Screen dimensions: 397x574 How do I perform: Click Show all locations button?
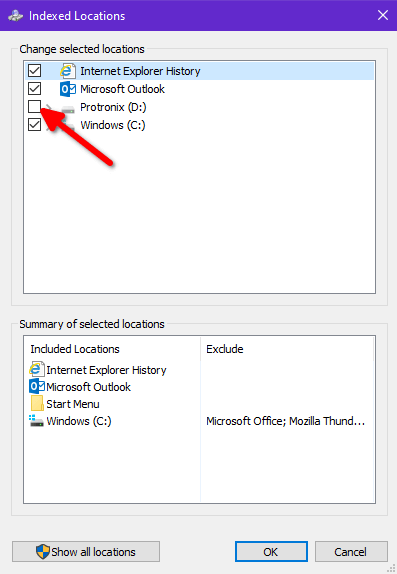click(x=86, y=552)
